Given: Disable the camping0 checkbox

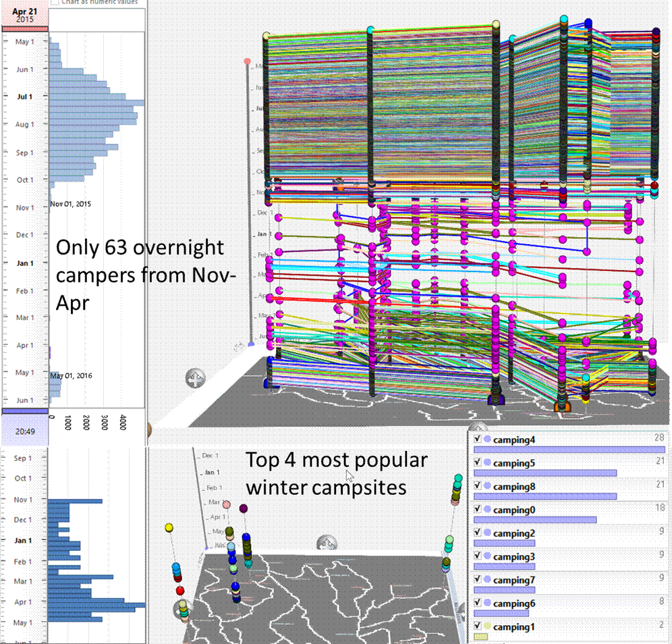Looking at the screenshot, I should click(478, 510).
